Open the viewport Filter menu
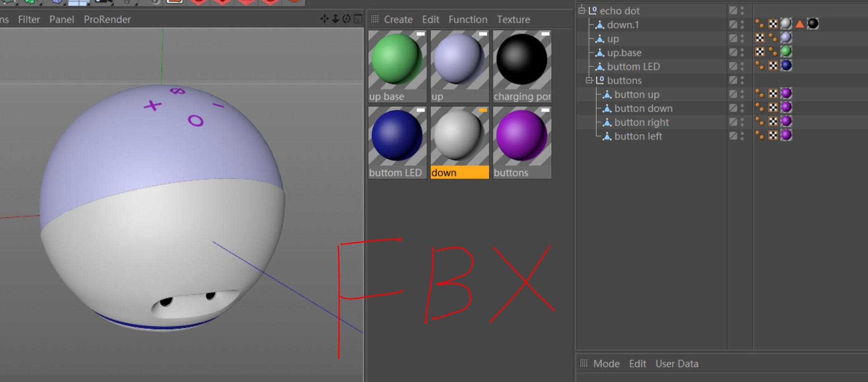This screenshot has height=382, width=868. tap(29, 19)
